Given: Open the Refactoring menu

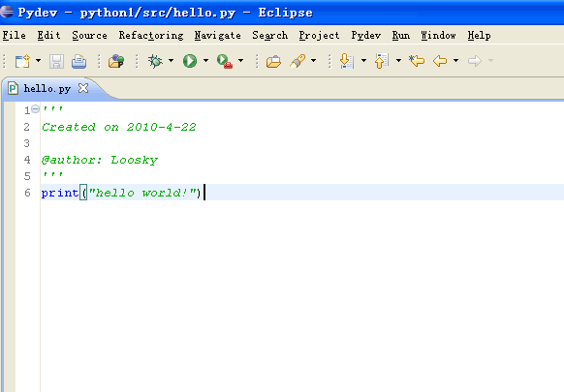Looking at the screenshot, I should click(151, 35).
